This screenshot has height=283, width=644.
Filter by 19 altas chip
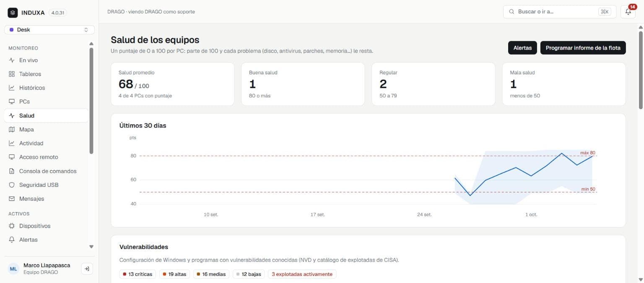174,274
